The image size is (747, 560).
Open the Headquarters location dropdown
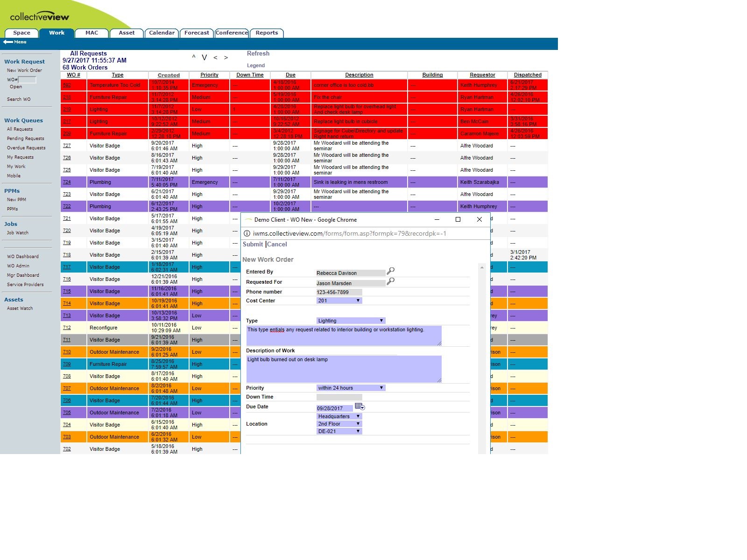[x=339, y=416]
